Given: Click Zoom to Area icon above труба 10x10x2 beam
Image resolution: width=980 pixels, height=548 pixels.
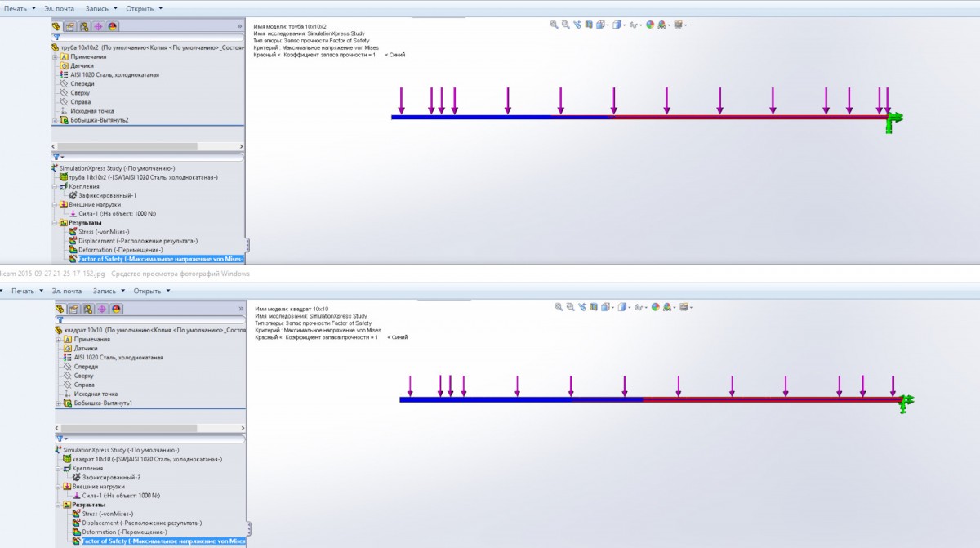Looking at the screenshot, I should (566, 25).
